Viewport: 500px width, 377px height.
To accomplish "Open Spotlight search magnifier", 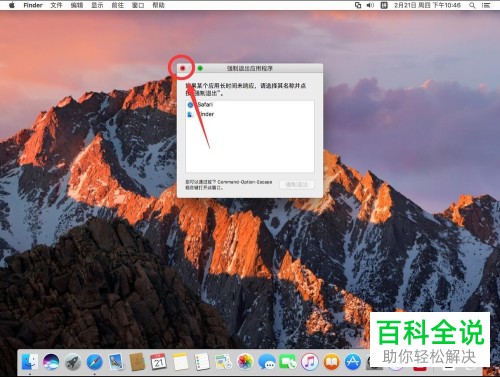I will [x=472, y=5].
